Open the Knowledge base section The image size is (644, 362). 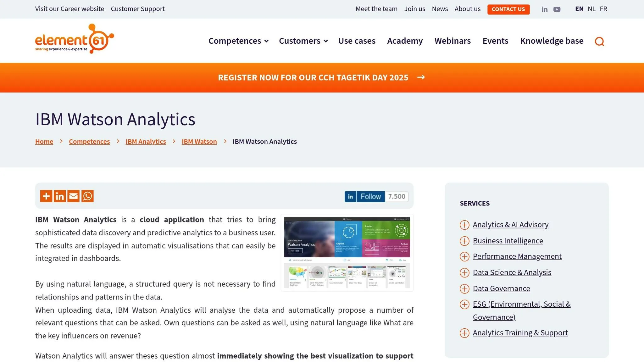[552, 41]
